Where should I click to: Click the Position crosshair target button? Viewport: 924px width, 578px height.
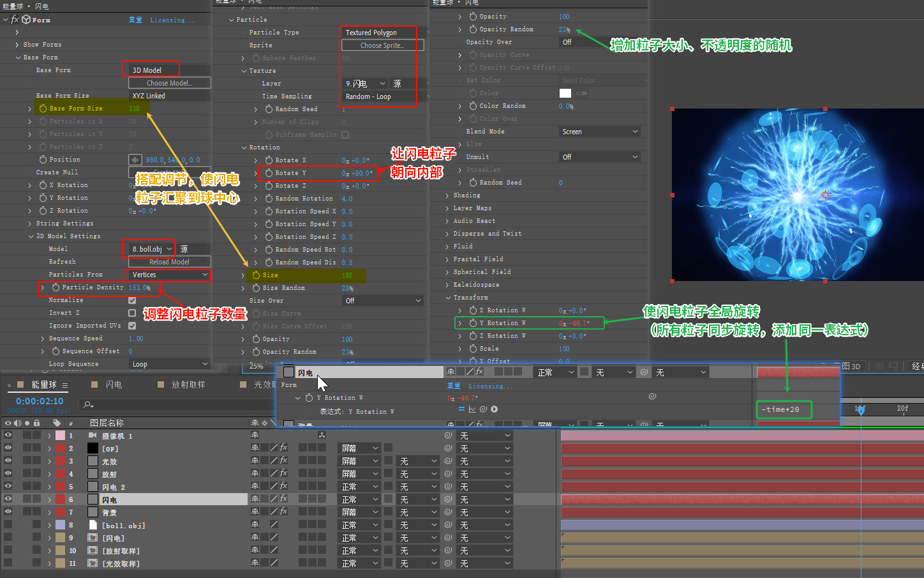[x=135, y=160]
